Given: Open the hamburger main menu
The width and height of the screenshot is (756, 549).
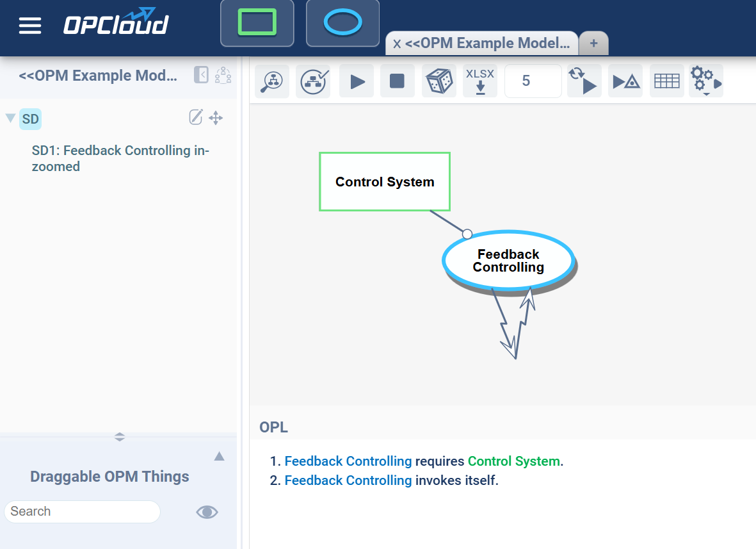Looking at the screenshot, I should (30, 26).
